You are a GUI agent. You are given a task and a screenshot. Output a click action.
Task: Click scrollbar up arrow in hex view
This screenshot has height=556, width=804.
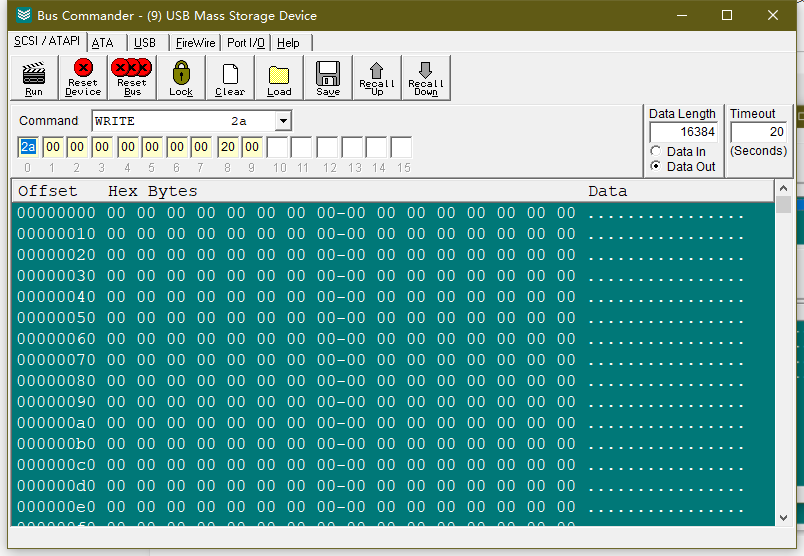point(783,188)
